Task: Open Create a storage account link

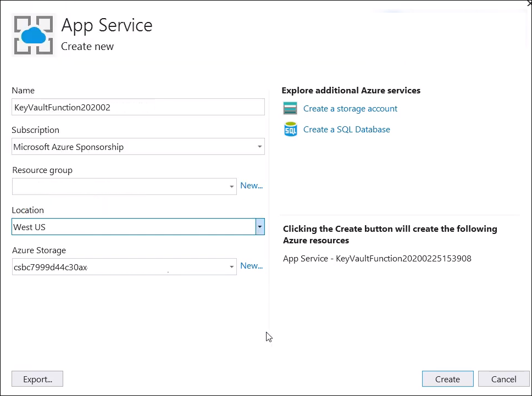Action: click(350, 109)
